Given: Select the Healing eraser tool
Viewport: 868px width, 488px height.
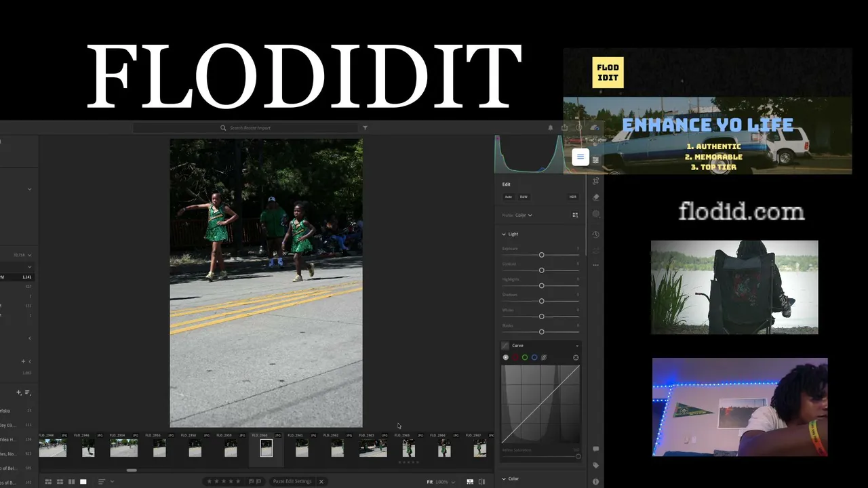Looking at the screenshot, I should pyautogui.click(x=595, y=197).
